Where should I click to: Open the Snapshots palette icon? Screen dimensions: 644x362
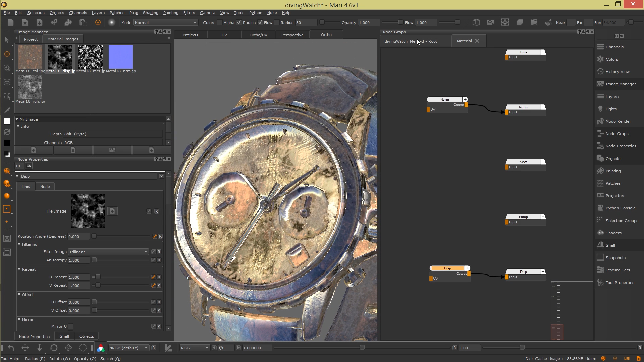click(615, 257)
